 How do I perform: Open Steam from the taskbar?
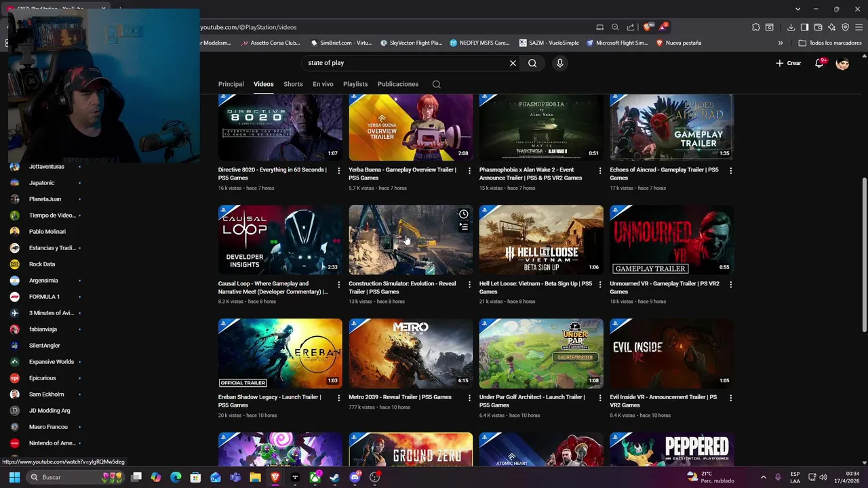coord(335,477)
